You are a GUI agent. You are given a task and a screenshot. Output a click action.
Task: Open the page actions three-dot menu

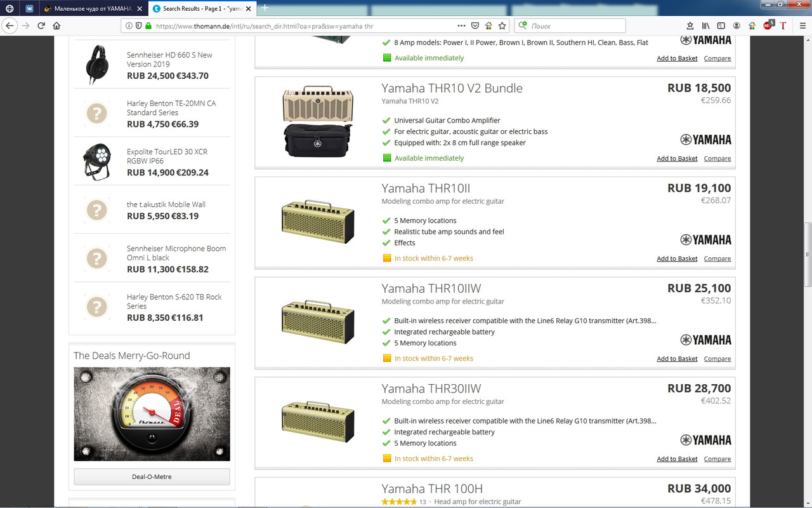pos(461,26)
